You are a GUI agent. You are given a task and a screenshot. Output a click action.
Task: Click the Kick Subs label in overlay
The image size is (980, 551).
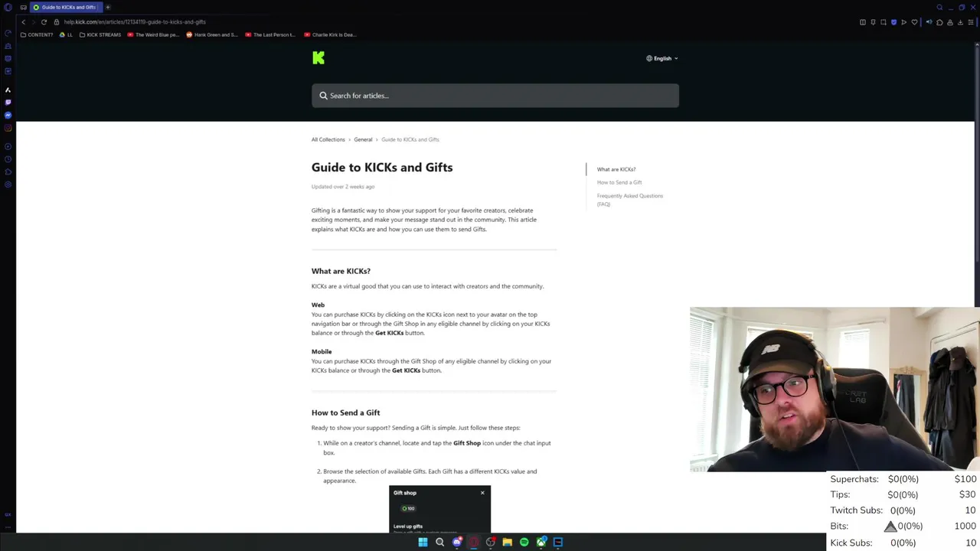click(x=851, y=543)
